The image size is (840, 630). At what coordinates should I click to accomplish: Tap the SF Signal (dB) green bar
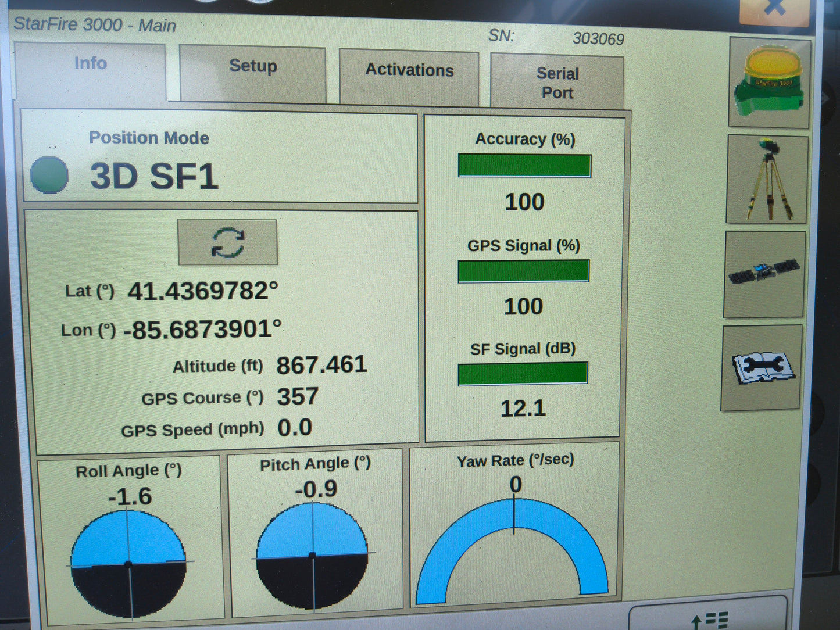coord(523,374)
